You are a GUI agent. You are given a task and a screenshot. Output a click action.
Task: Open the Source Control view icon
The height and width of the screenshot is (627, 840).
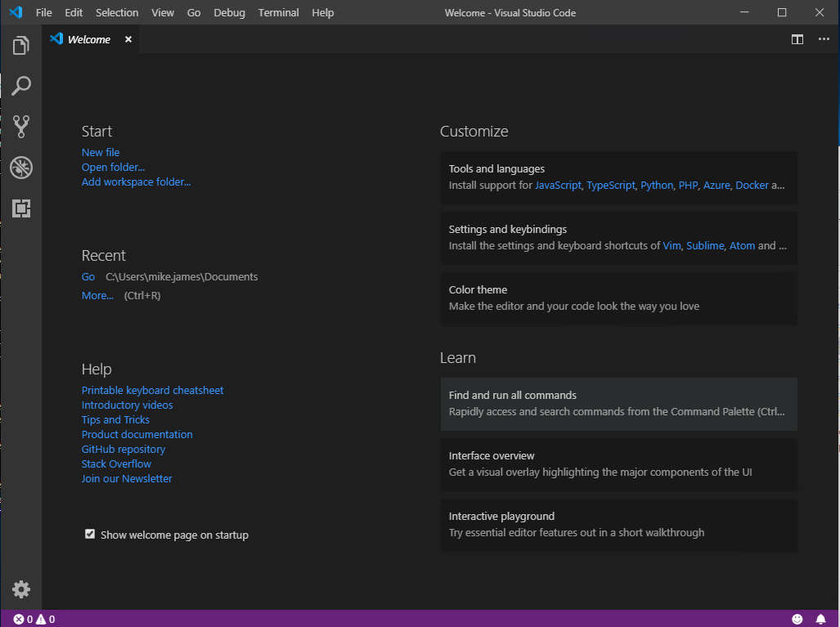(21, 127)
